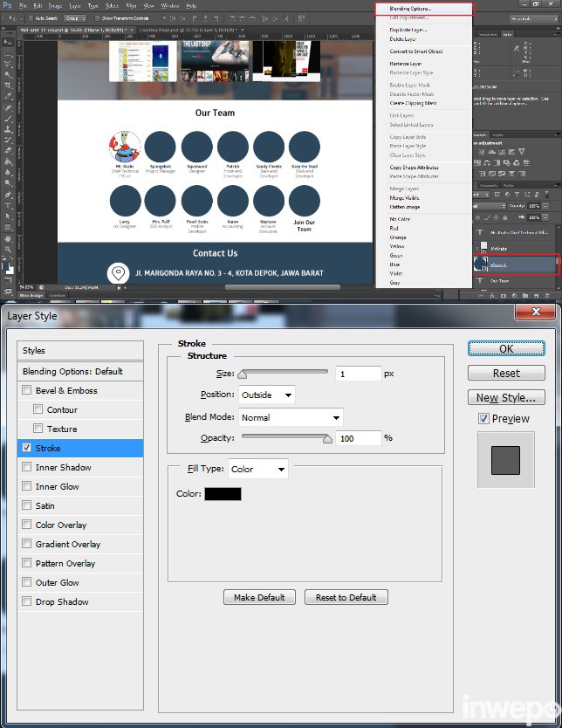The height and width of the screenshot is (728, 562).
Task: Enable the Bevel & Emboss checkbox
Action: 26,390
